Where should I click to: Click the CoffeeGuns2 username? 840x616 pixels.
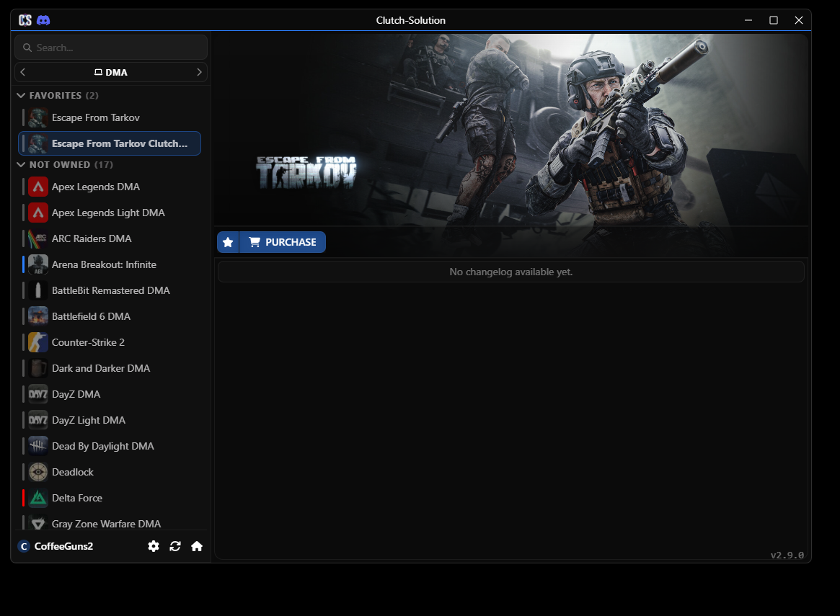click(x=63, y=546)
